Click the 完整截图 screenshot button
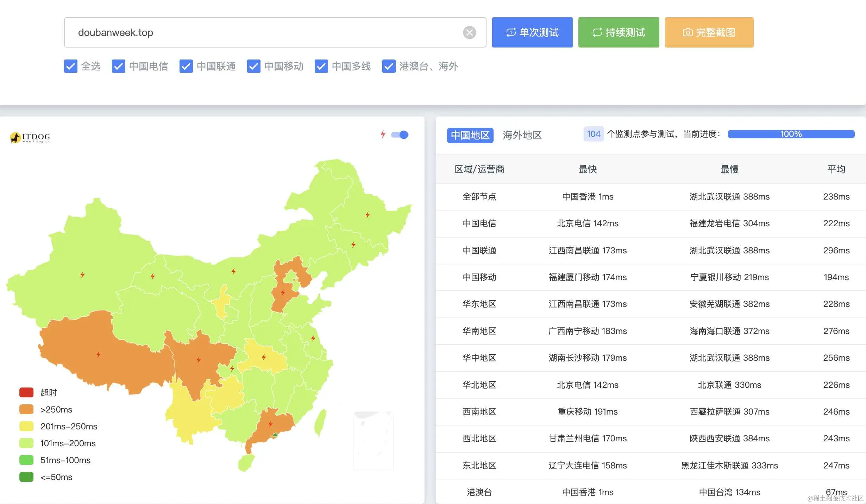 [x=709, y=32]
